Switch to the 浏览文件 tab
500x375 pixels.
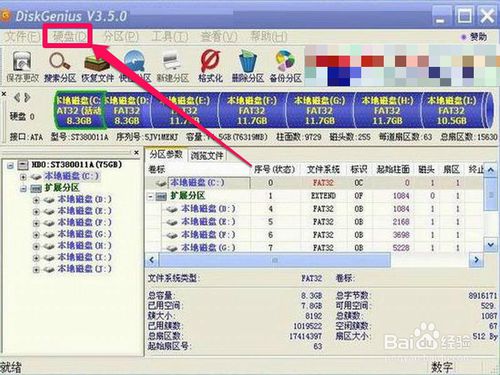pos(207,155)
